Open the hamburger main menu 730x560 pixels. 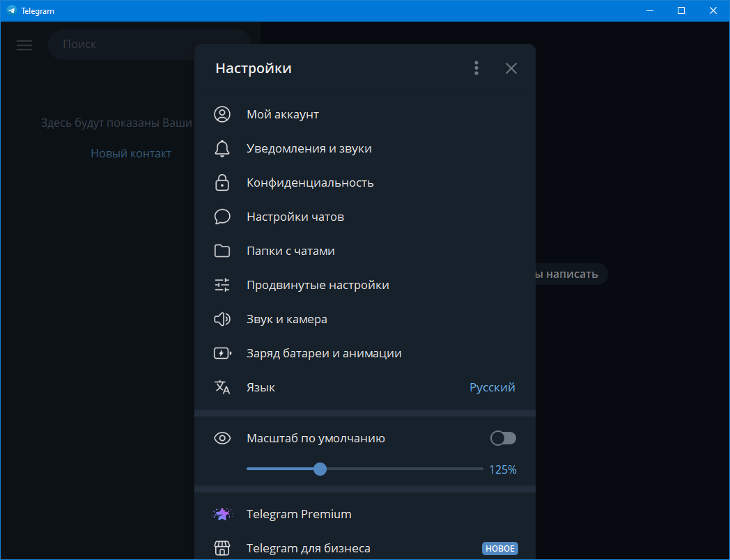[x=24, y=45]
